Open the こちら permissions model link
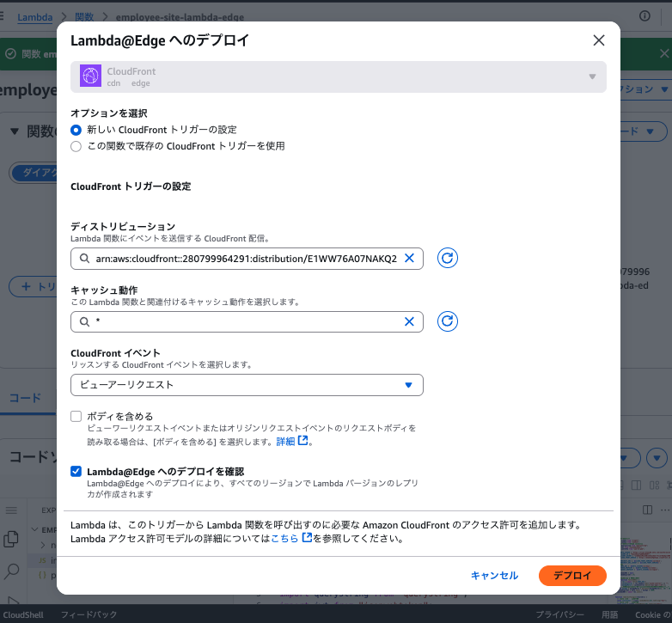Screen dimensions: 672x623 point(291,538)
